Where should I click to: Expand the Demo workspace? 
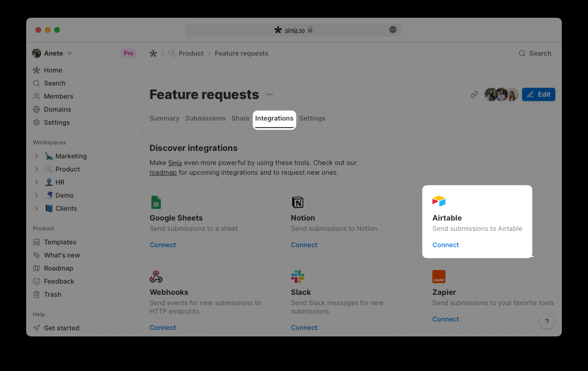pos(36,195)
